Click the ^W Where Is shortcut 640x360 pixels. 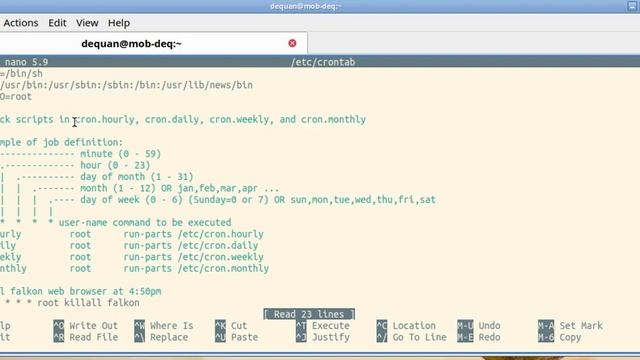[164, 326]
